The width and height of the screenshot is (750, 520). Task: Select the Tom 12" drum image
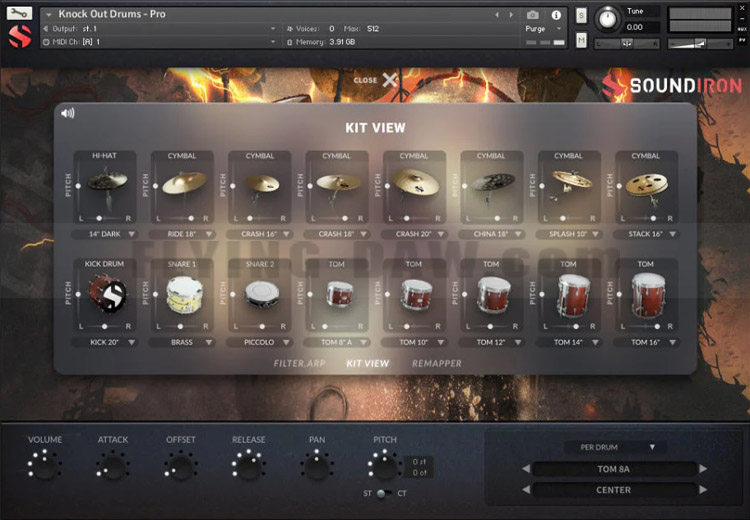494,295
